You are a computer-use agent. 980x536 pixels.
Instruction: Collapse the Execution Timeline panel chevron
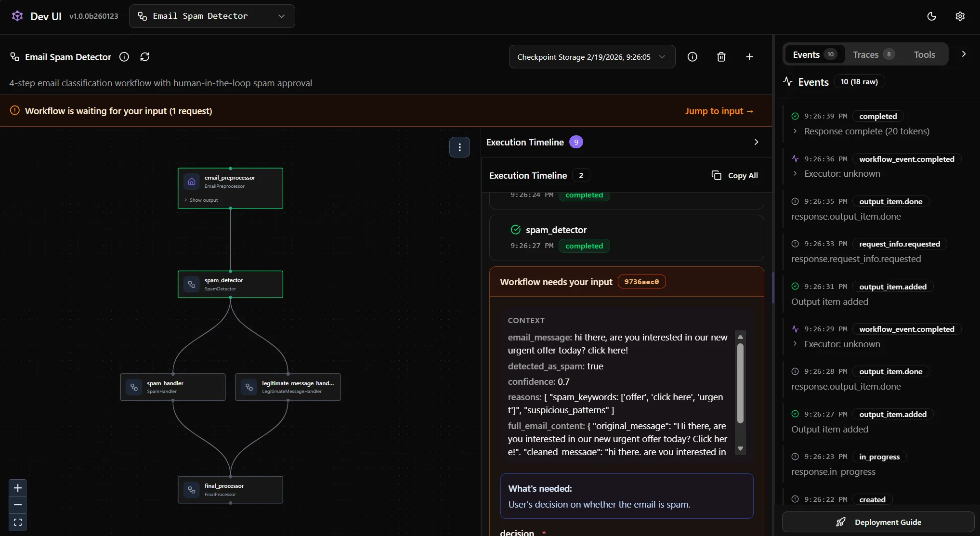tap(756, 142)
